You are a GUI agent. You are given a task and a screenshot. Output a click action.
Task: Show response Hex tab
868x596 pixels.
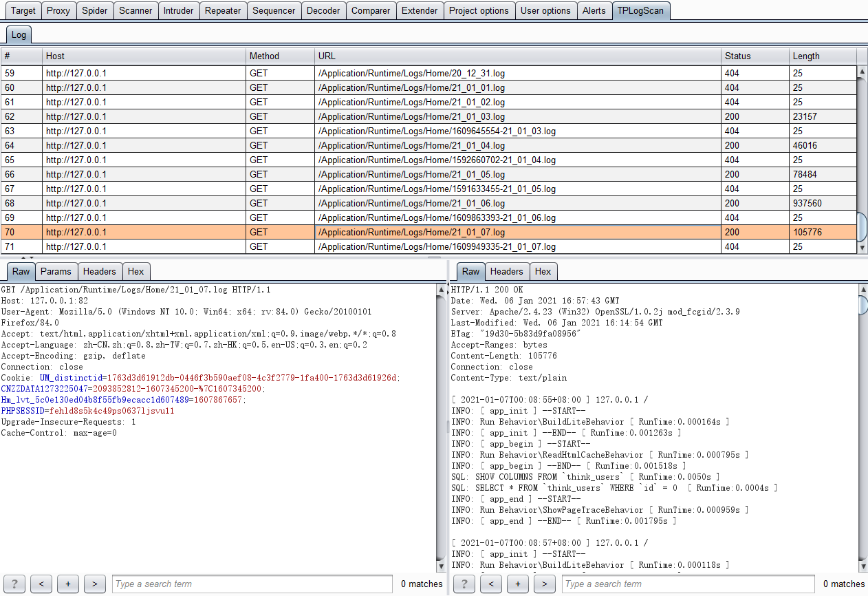pyautogui.click(x=543, y=271)
